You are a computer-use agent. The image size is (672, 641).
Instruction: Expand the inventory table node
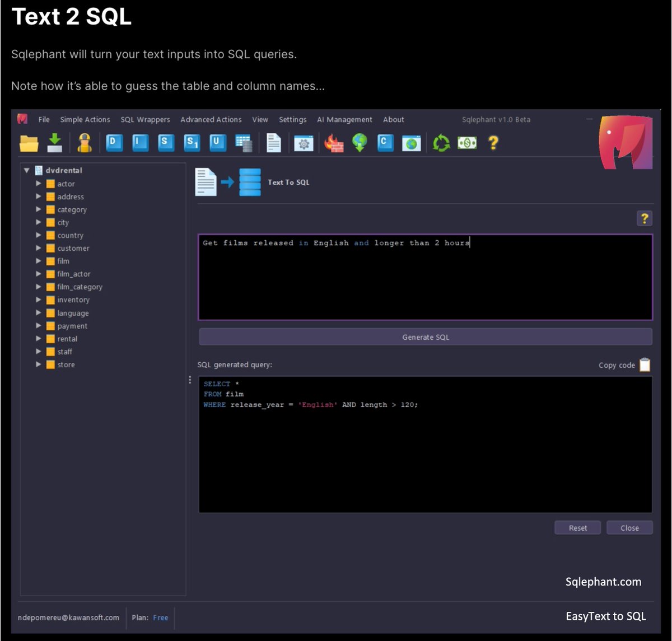point(39,300)
